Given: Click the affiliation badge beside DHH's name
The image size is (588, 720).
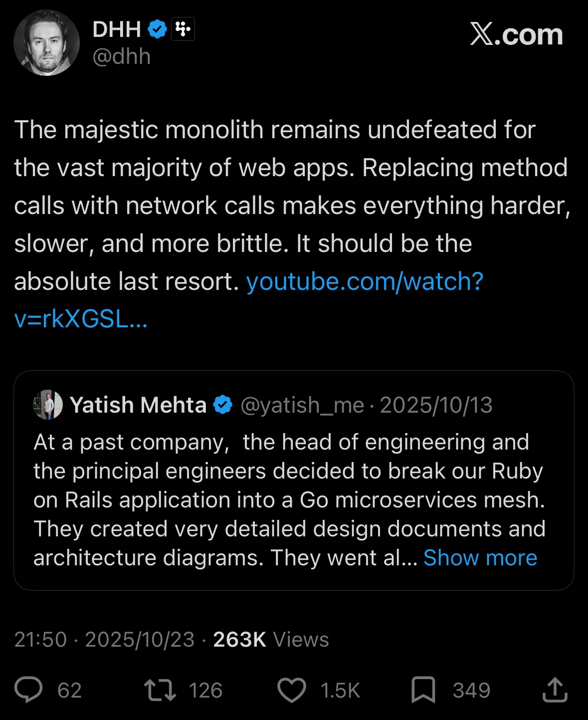Looking at the screenshot, I should pos(183,29).
